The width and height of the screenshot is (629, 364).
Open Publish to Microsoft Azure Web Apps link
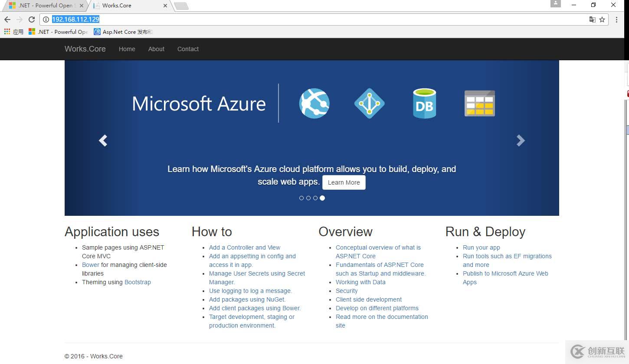click(505, 278)
